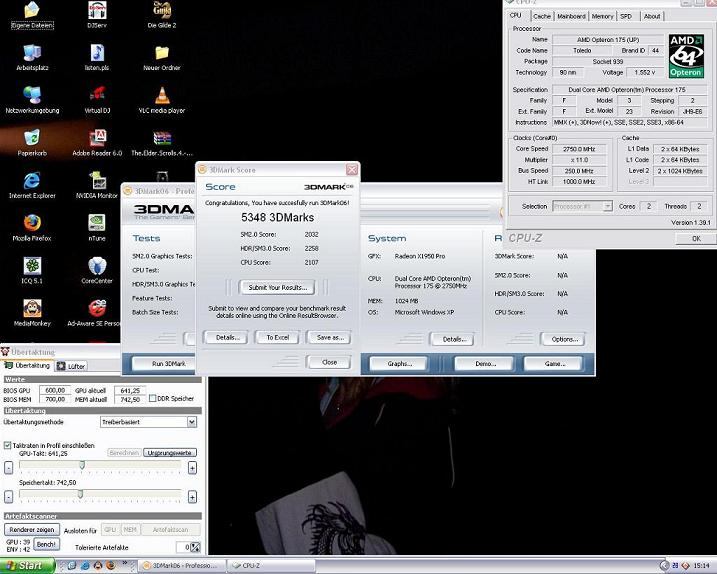Screen dimensions: 717x574
Task: Click the Firefox quick launch icon in taskbar
Action: 111,566
